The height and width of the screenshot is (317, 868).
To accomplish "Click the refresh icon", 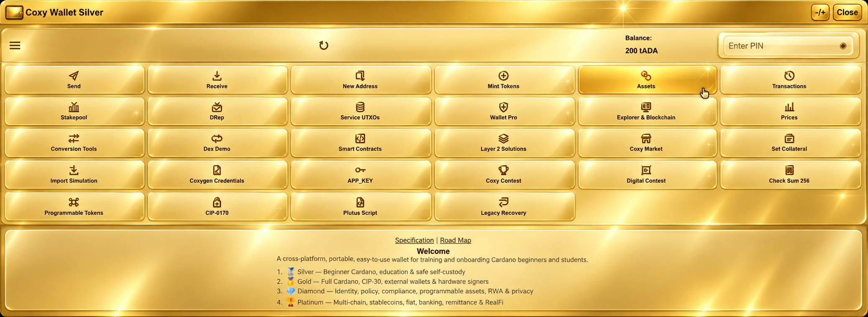I will tap(323, 45).
